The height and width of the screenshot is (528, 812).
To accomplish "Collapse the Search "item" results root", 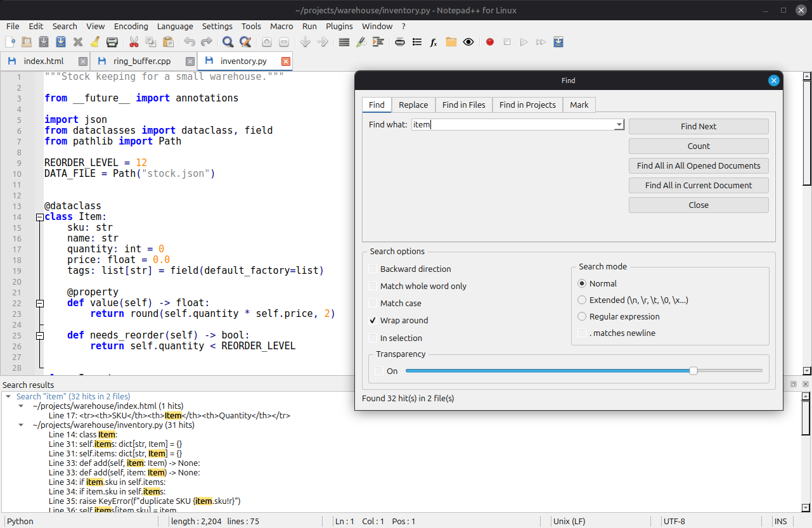I will pyautogui.click(x=8, y=396).
